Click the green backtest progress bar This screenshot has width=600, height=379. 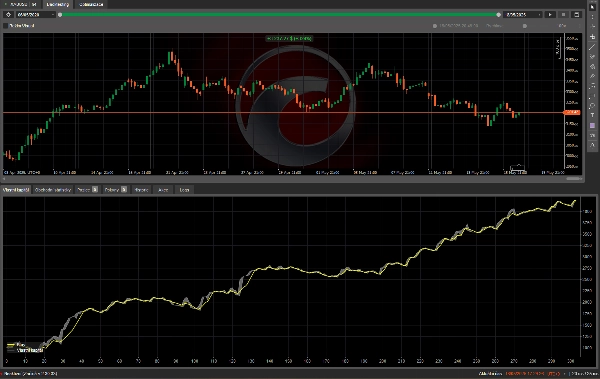(x=279, y=15)
